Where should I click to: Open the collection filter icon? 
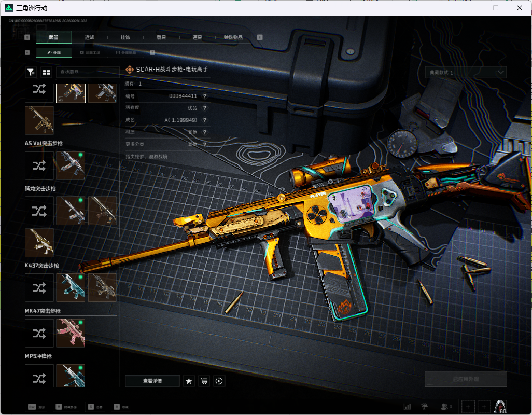[x=31, y=72]
